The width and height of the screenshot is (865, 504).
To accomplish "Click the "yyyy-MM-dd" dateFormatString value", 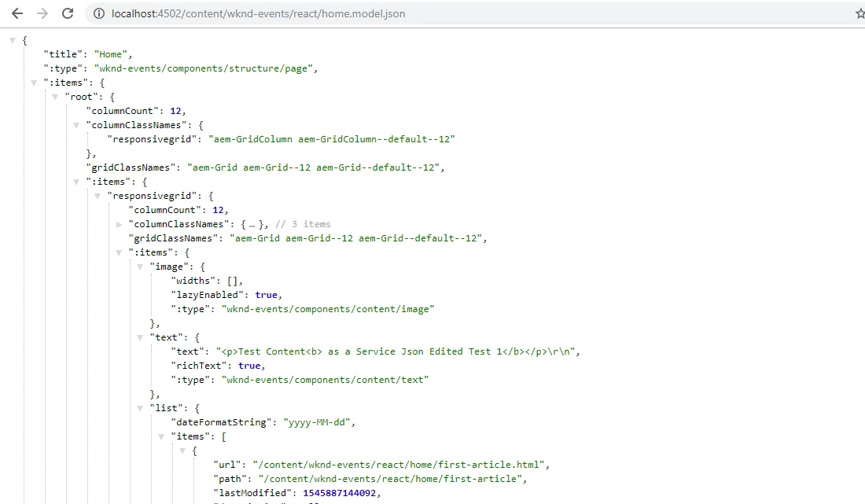I will click(317, 422).
